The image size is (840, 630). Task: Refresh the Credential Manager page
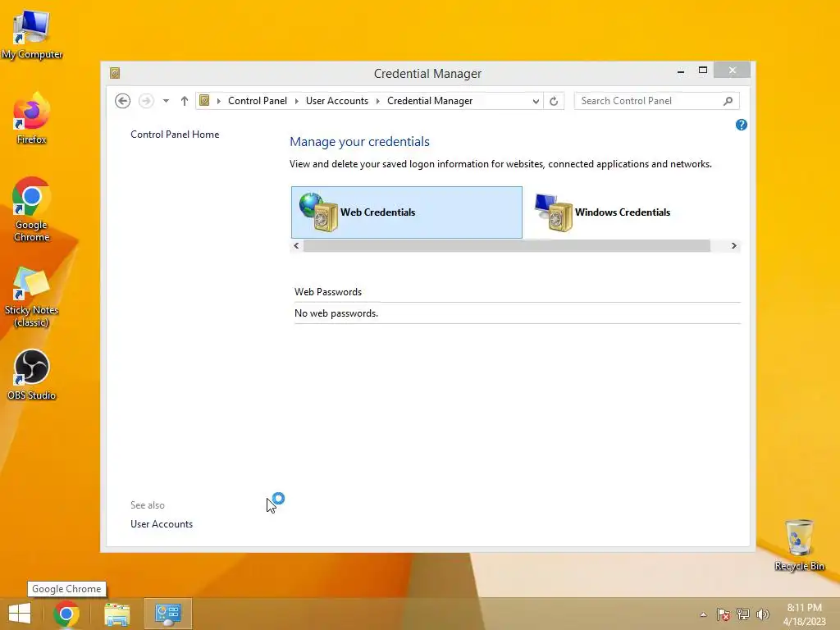coord(554,101)
